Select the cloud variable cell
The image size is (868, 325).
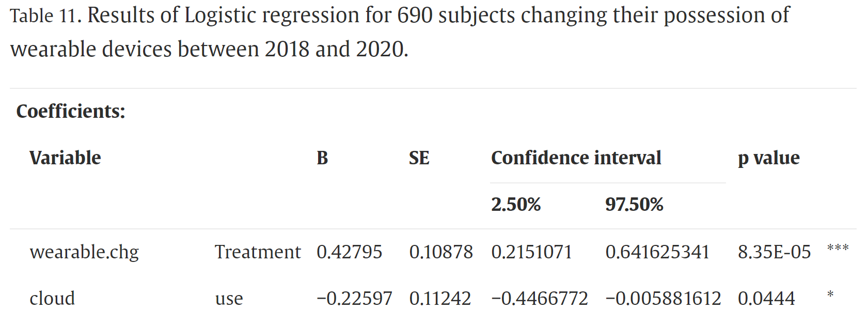[52, 298]
